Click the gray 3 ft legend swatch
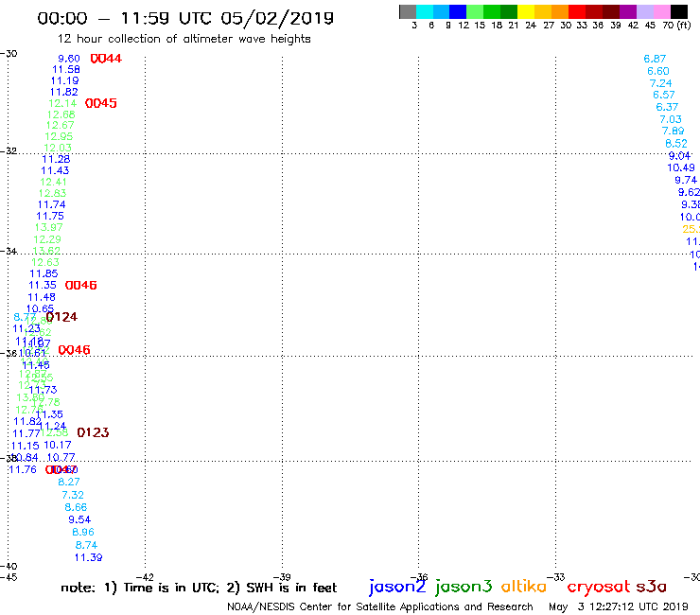This screenshot has width=700, height=615. coord(408,11)
